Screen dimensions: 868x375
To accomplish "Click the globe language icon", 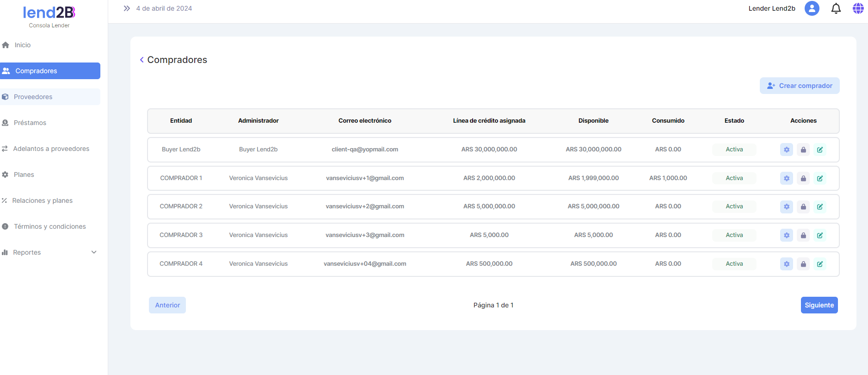I will pyautogui.click(x=858, y=8).
